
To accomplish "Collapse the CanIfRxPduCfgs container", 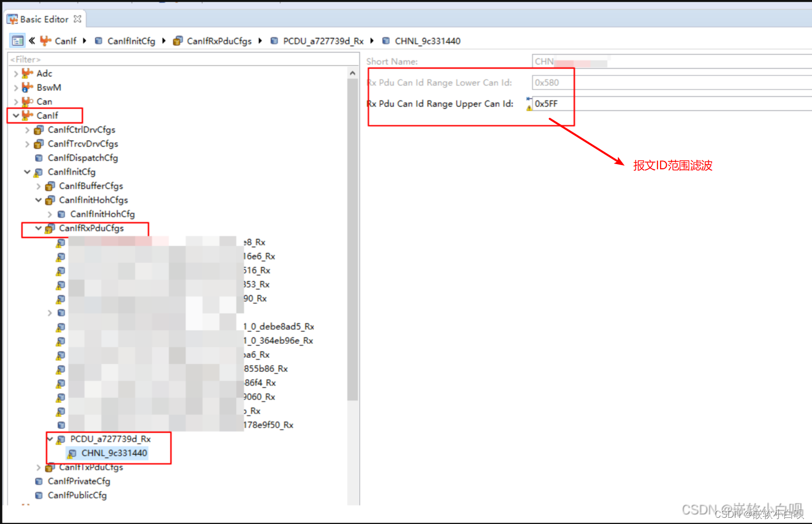I will click(39, 228).
